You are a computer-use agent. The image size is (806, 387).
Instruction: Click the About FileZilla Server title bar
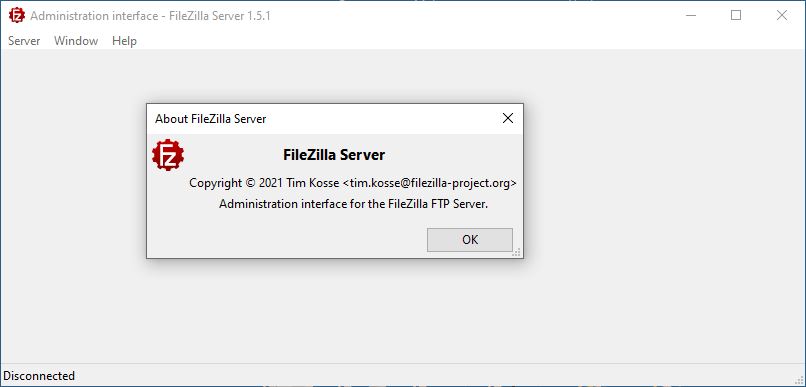[x=322, y=119]
